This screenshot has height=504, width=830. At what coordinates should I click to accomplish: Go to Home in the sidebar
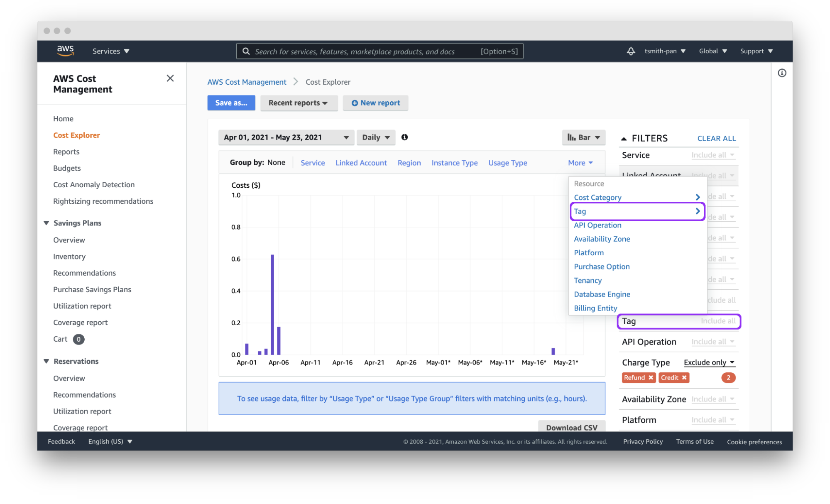(63, 119)
